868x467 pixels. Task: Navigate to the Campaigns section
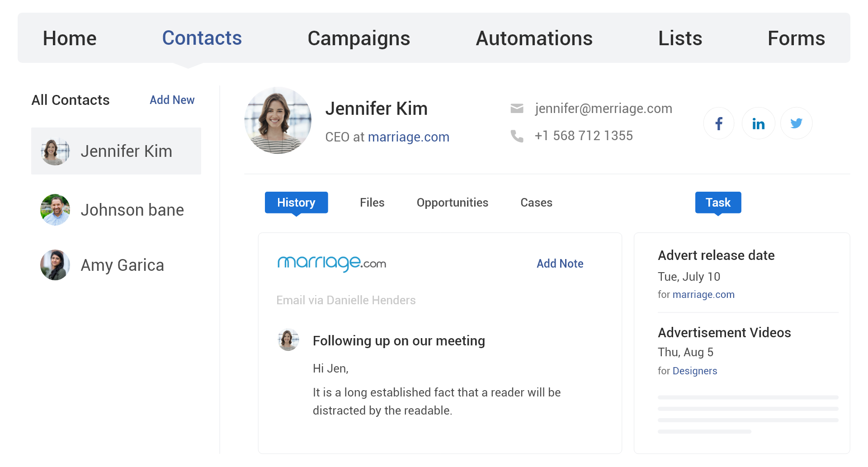359,38
